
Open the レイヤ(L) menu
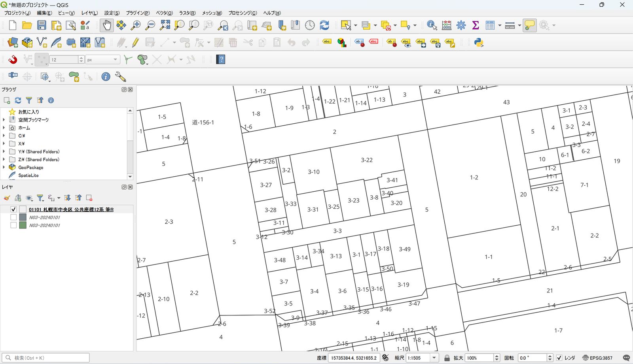pos(89,13)
